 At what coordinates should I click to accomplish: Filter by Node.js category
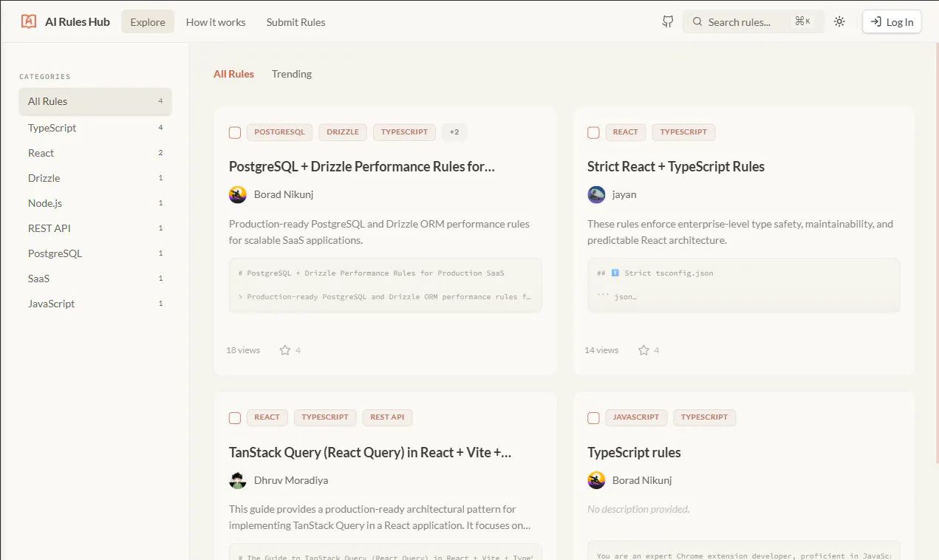pos(95,203)
